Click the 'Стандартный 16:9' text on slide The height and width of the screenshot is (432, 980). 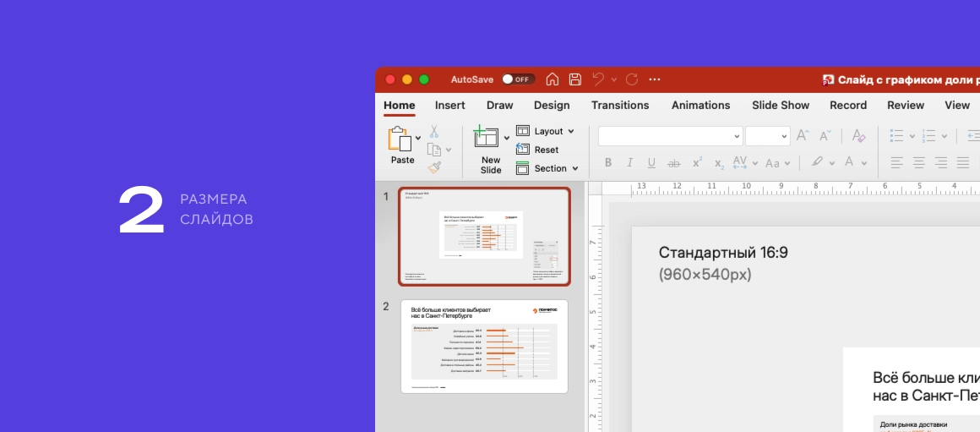(723, 253)
